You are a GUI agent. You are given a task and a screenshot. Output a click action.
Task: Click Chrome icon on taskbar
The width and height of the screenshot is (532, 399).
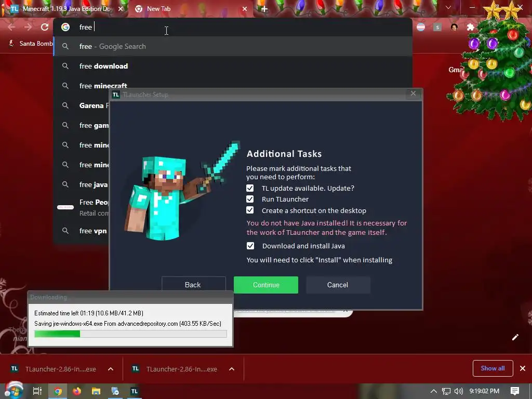58,391
